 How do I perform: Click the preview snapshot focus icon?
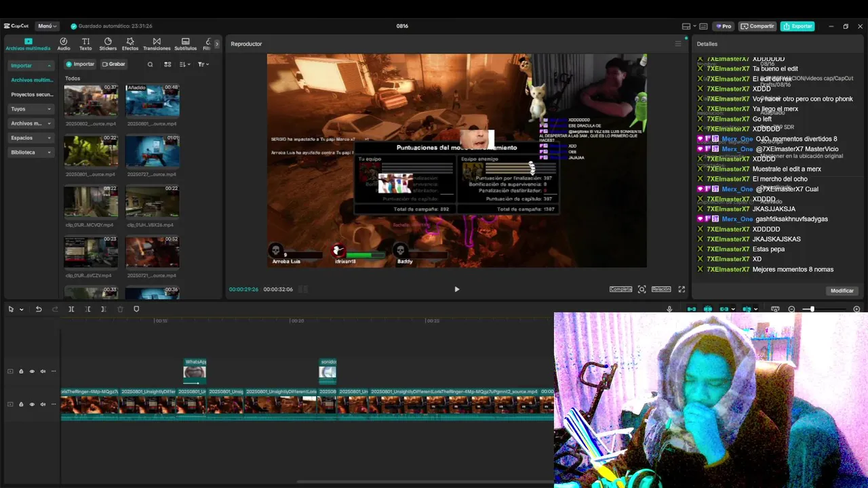[642, 289]
